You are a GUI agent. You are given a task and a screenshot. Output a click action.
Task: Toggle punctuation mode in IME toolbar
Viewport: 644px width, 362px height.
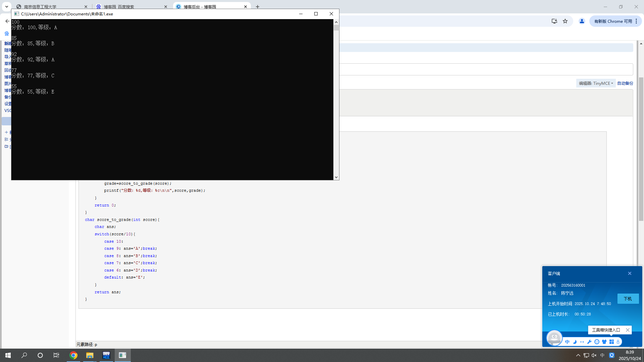pyautogui.click(x=582, y=342)
